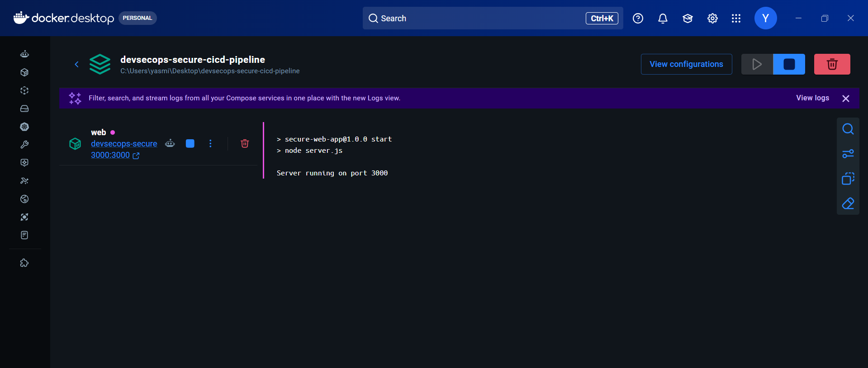Open the Docker Hub globe icon in sidebar
The width and height of the screenshot is (868, 368).
point(24,199)
